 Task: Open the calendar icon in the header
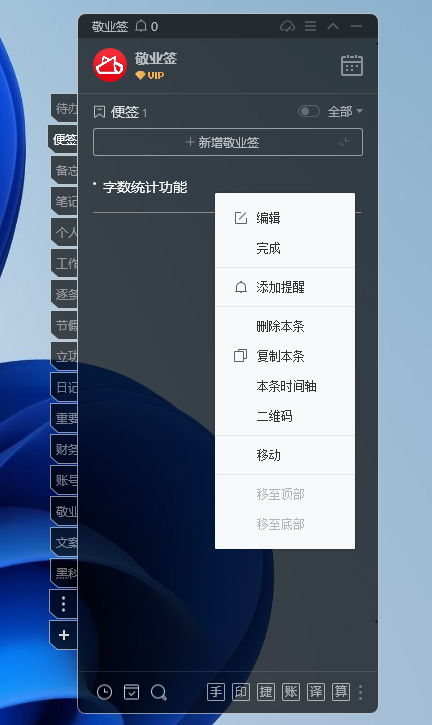click(x=352, y=65)
